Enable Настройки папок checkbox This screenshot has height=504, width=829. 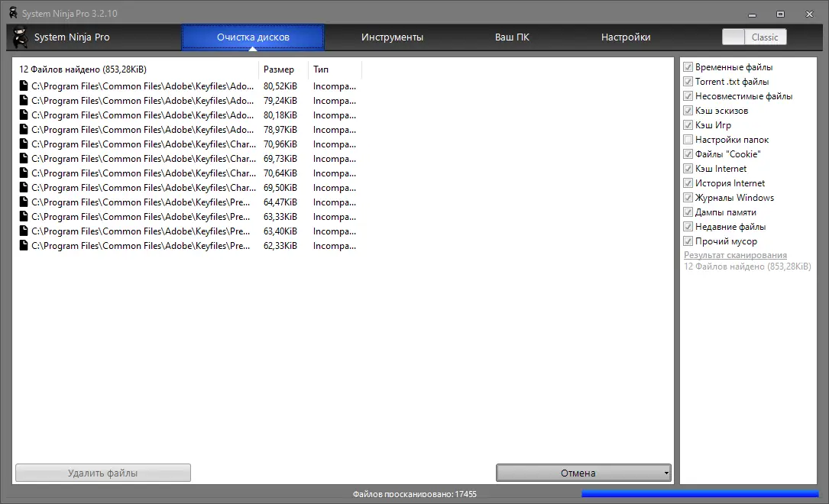tap(688, 140)
